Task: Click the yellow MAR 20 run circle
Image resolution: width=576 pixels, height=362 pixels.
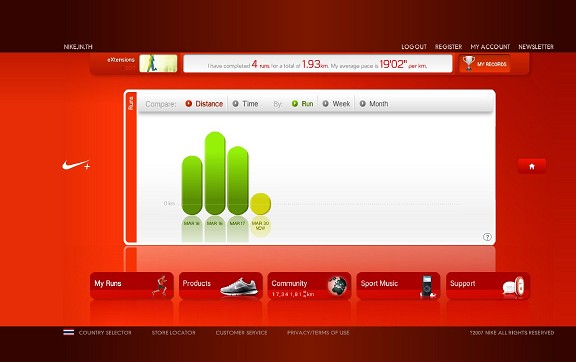Action: pyautogui.click(x=260, y=204)
